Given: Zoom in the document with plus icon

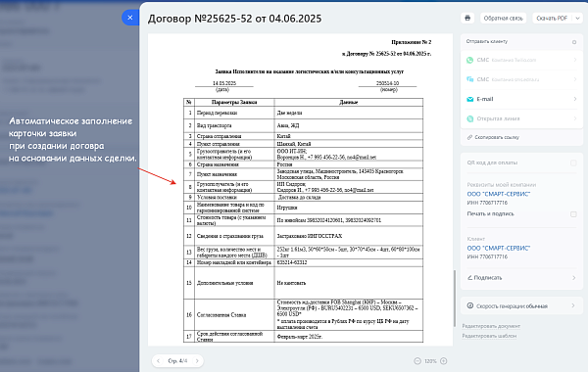Looking at the screenshot, I should [444, 361].
